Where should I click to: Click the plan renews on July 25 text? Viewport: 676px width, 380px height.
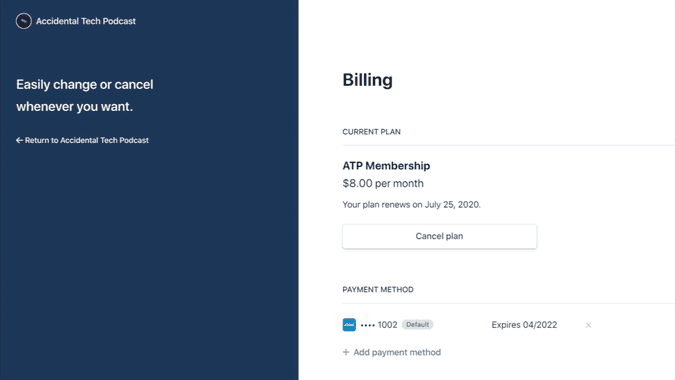pyautogui.click(x=411, y=204)
